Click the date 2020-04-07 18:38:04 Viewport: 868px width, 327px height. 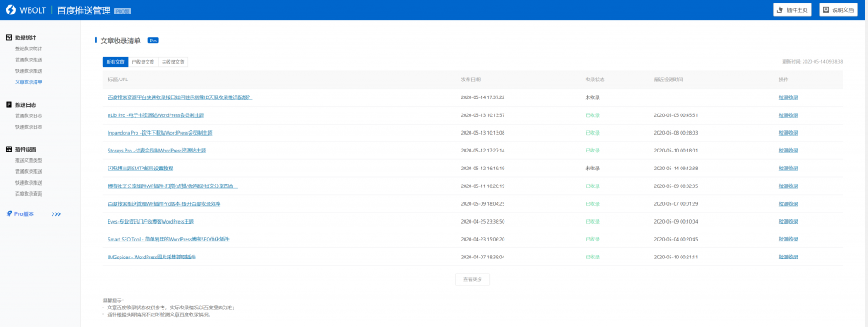pos(482,258)
